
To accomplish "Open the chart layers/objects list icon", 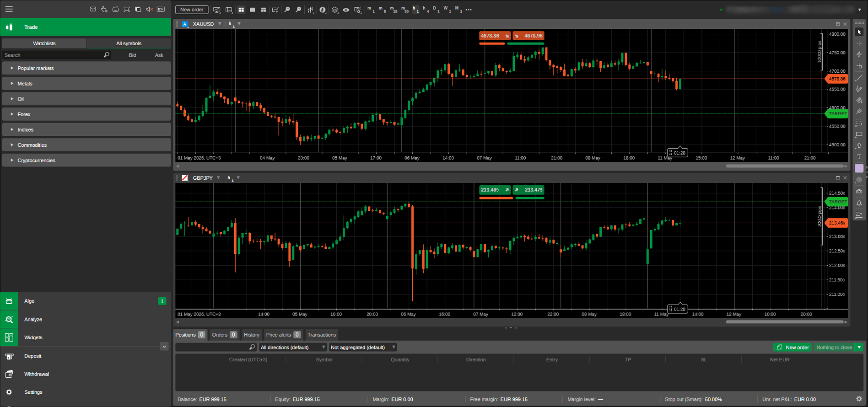I will pyautogui.click(x=335, y=10).
